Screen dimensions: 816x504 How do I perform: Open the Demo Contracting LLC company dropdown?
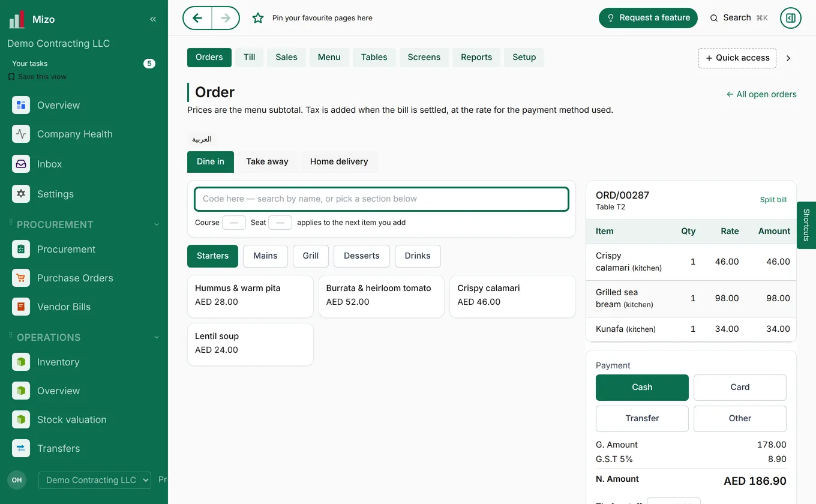click(95, 480)
